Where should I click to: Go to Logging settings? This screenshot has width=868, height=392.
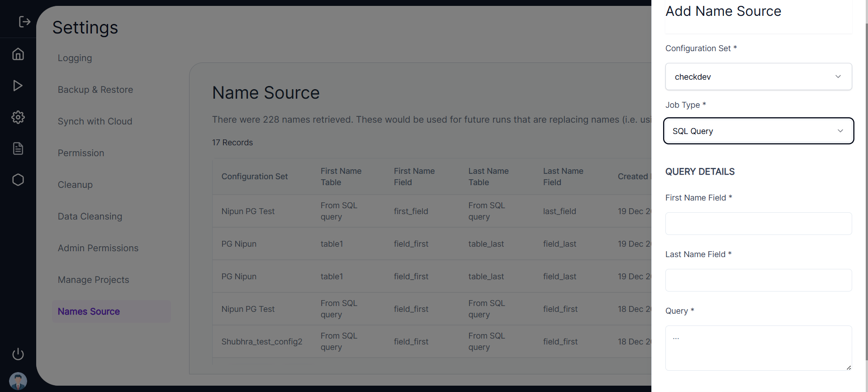[75, 58]
